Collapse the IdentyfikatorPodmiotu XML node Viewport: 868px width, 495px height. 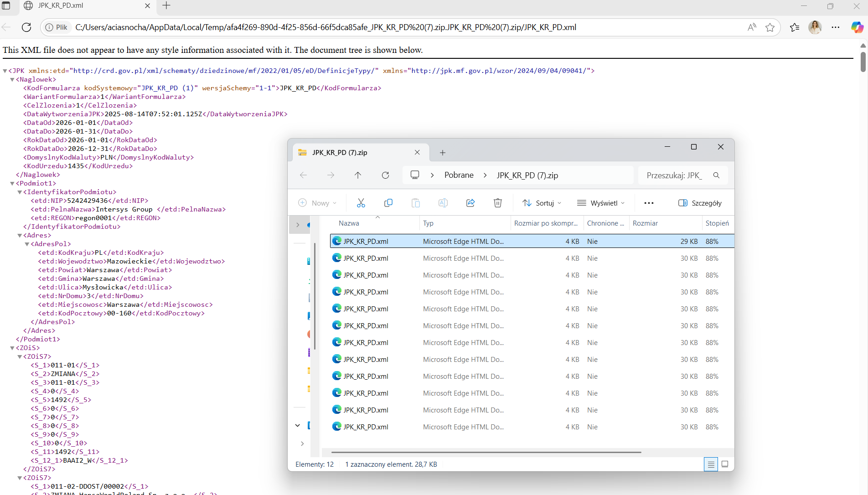click(20, 192)
